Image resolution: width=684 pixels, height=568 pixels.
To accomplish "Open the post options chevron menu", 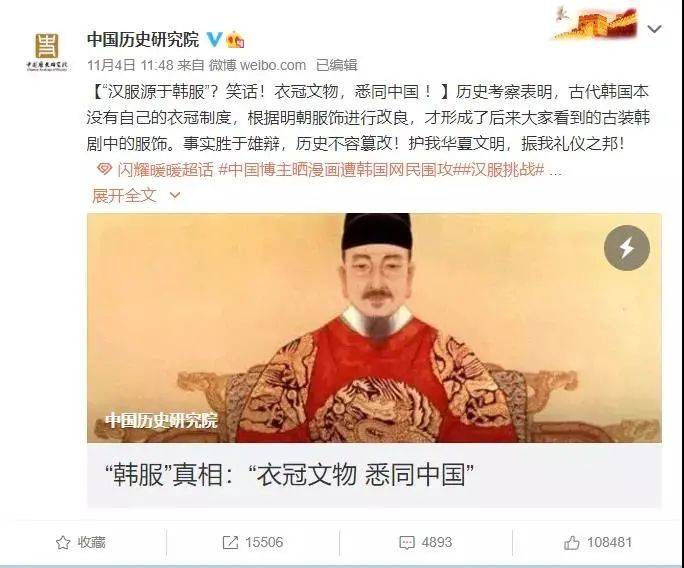I will pyautogui.click(x=654, y=29).
